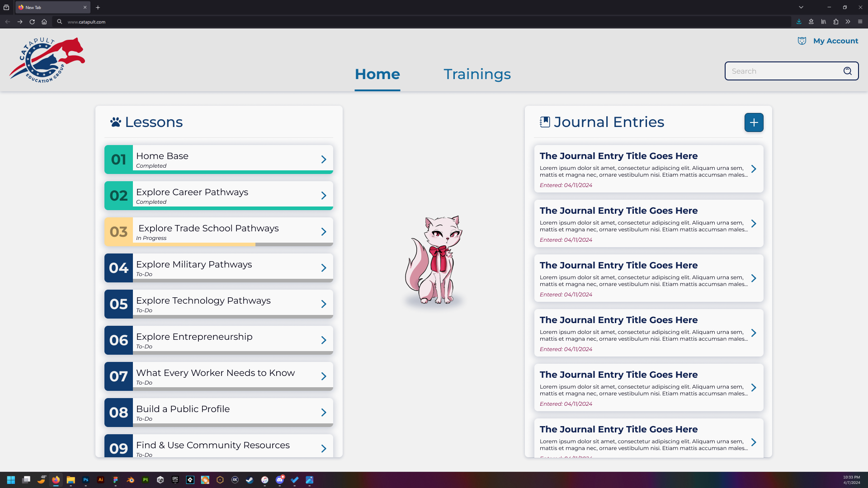The height and width of the screenshot is (488, 868).
Task: Click the magnifier icon in search box
Action: (x=848, y=71)
